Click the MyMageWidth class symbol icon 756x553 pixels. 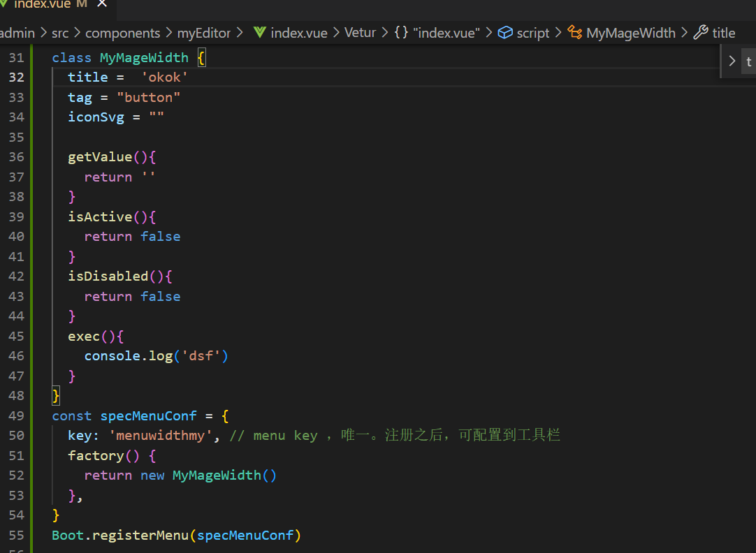(575, 32)
